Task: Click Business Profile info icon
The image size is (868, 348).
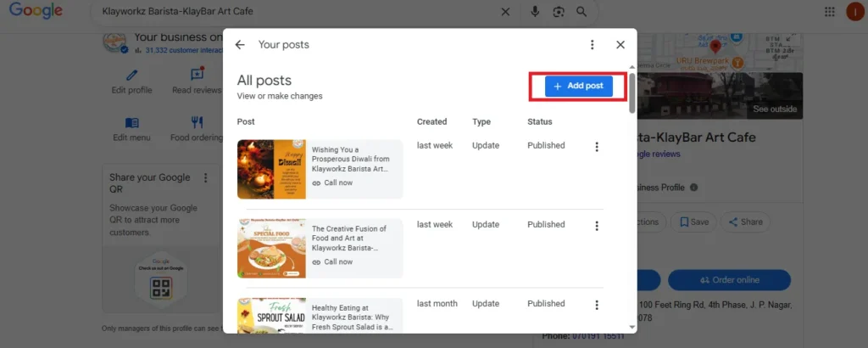Action: coord(693,188)
